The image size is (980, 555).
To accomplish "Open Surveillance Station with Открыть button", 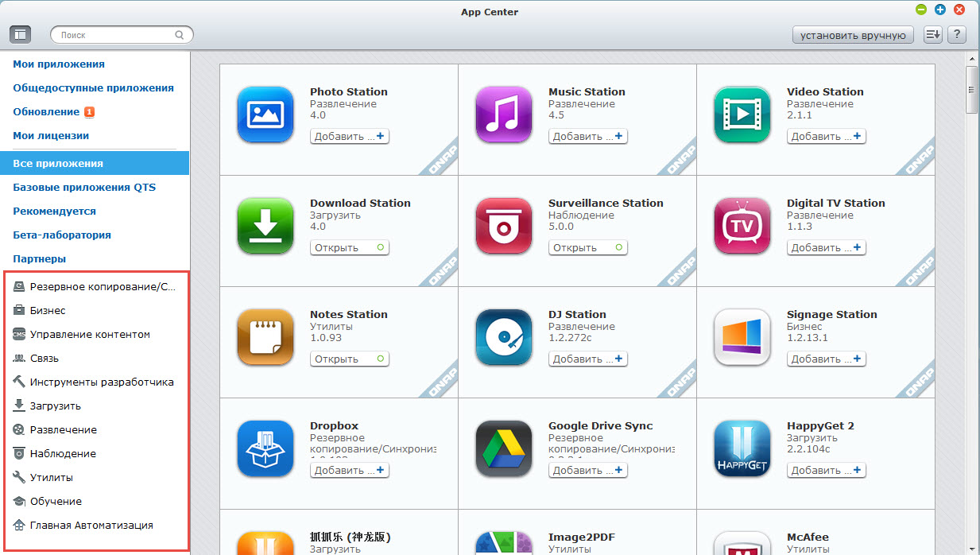I will [588, 247].
